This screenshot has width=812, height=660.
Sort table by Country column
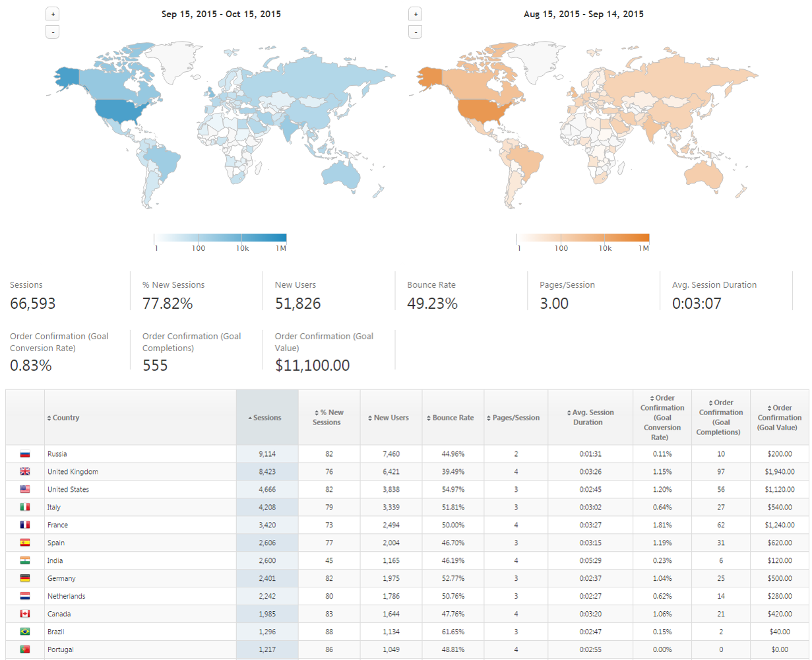pos(63,418)
